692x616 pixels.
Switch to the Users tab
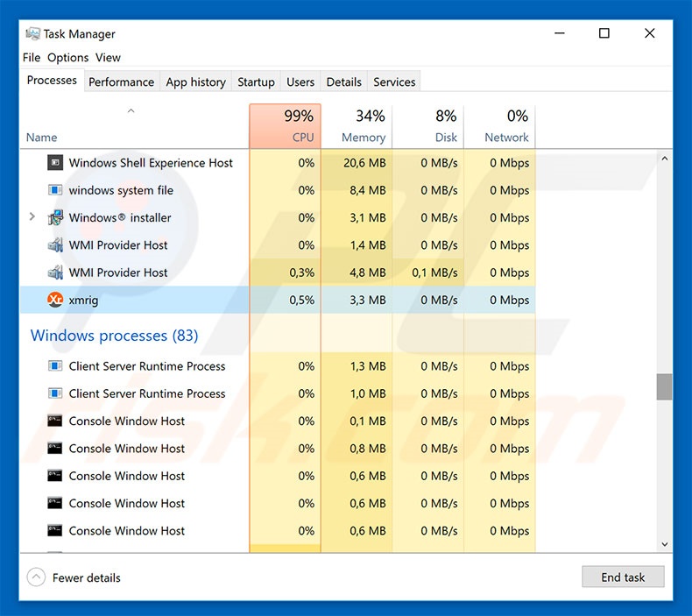(x=300, y=81)
